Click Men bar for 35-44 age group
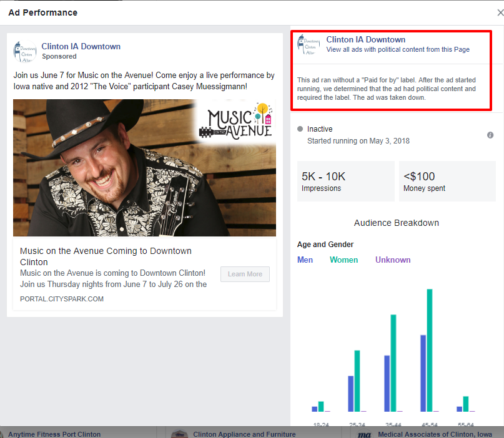504x438 pixels. (387, 384)
